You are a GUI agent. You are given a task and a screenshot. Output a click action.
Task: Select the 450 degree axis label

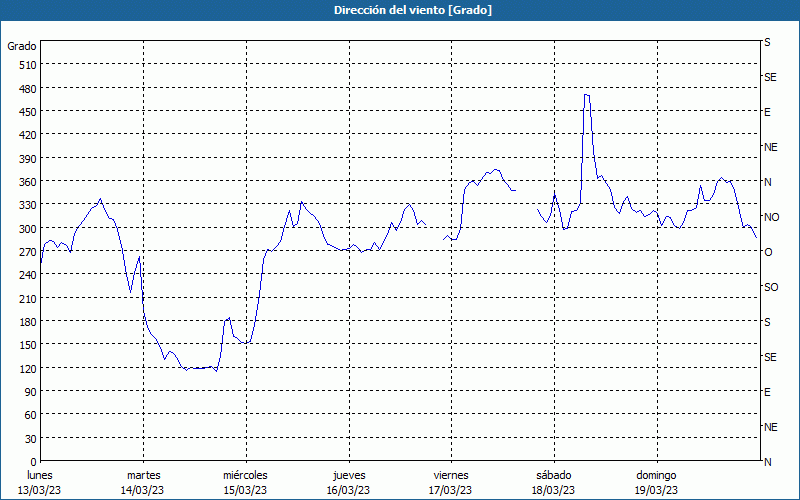tap(28, 112)
